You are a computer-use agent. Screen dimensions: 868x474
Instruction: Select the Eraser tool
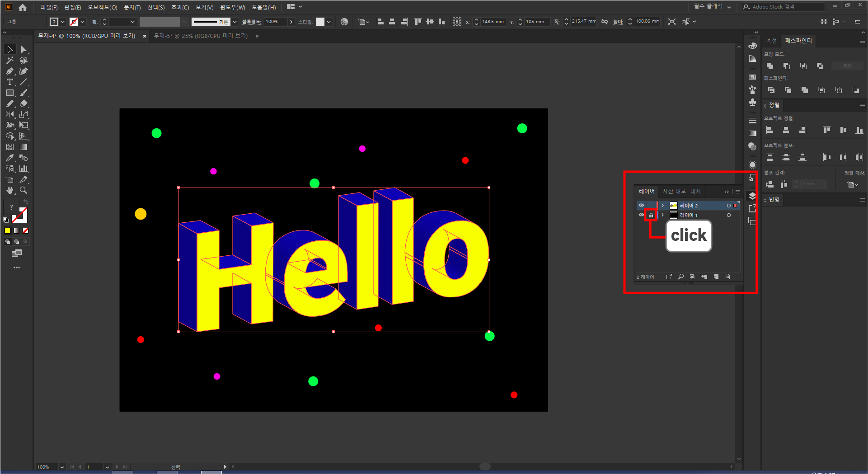[24, 103]
